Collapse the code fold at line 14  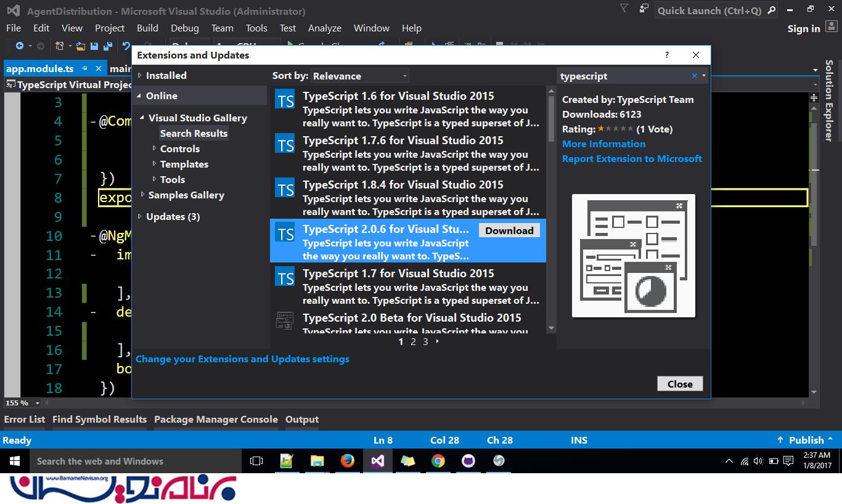click(x=93, y=312)
